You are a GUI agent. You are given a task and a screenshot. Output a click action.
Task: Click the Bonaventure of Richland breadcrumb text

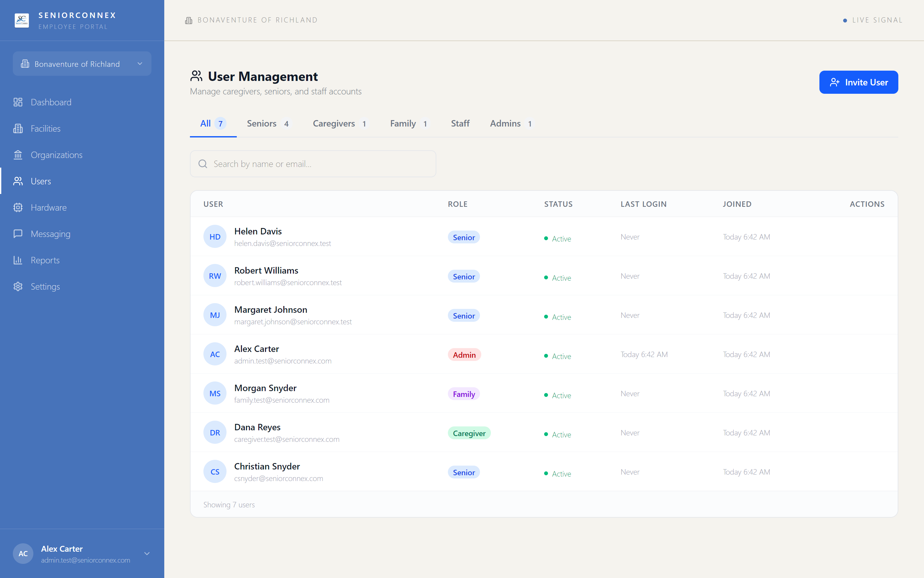pyautogui.click(x=257, y=20)
